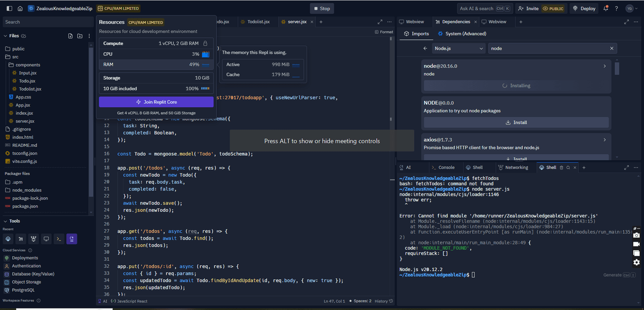Open the notifications bell

pyautogui.click(x=606, y=9)
